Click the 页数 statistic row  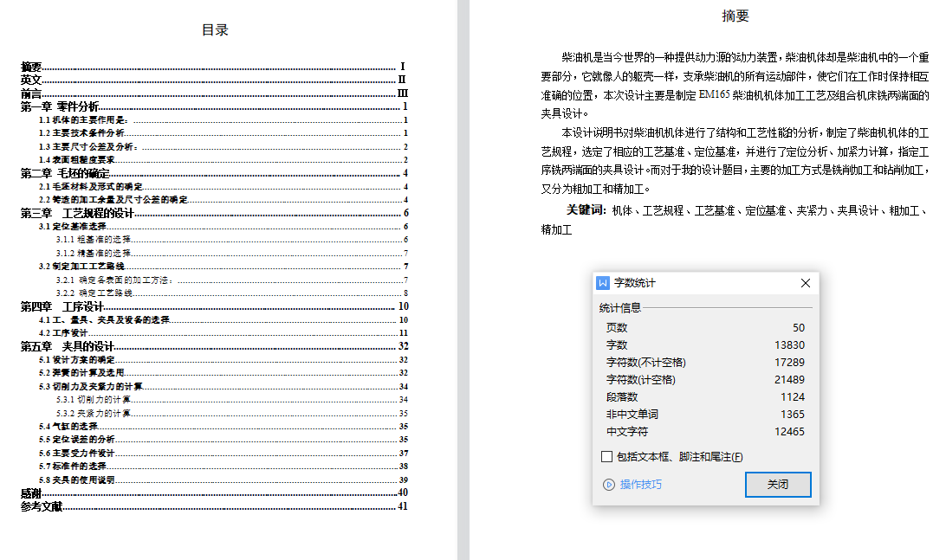(705, 328)
